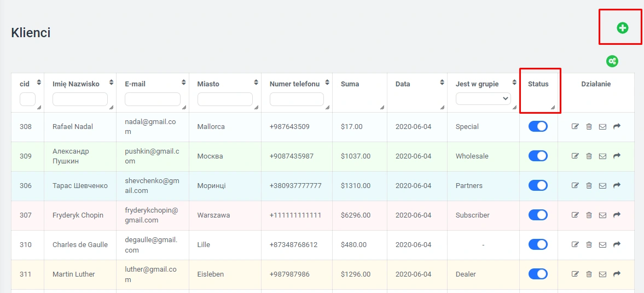Delete Александр Пушкин with the trash icon
Screen dimensions: 644x293
[x=589, y=156]
